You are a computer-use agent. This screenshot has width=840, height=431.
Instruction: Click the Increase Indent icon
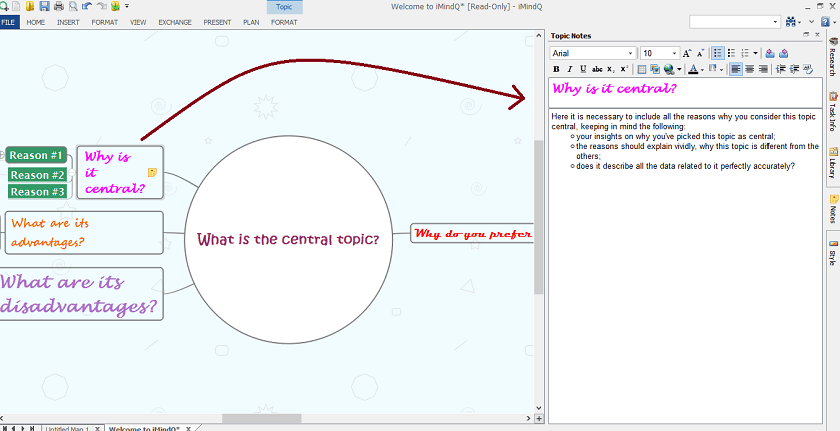point(794,69)
